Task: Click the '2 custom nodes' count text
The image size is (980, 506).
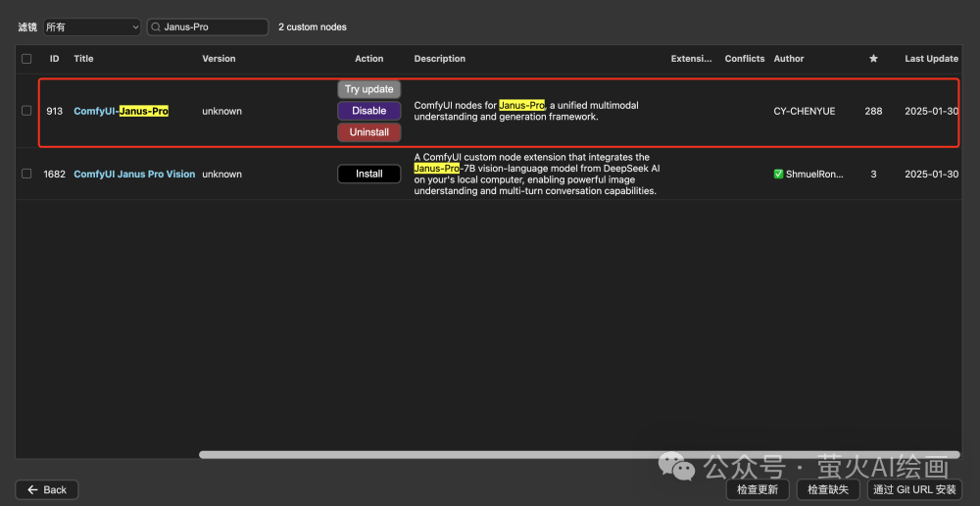Action: [x=313, y=27]
